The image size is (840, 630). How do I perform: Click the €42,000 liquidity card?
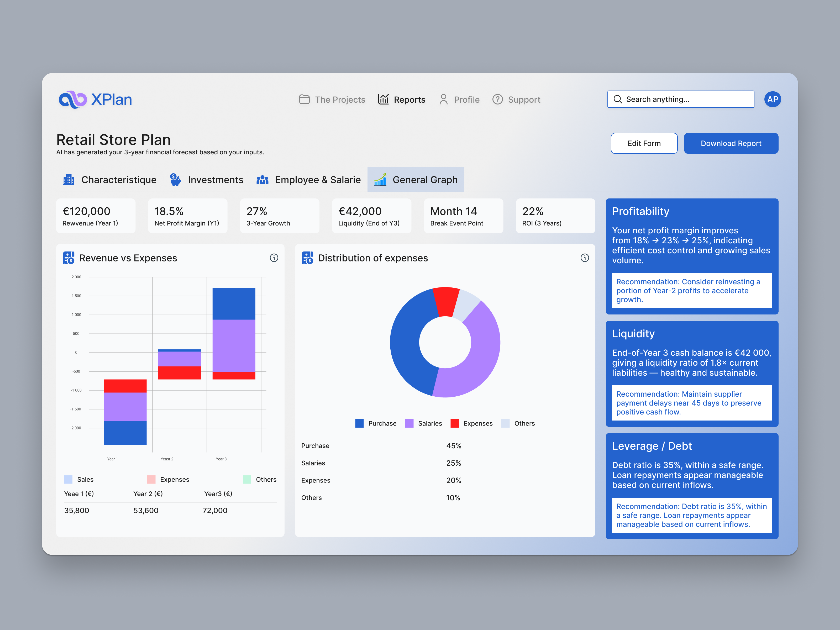372,216
